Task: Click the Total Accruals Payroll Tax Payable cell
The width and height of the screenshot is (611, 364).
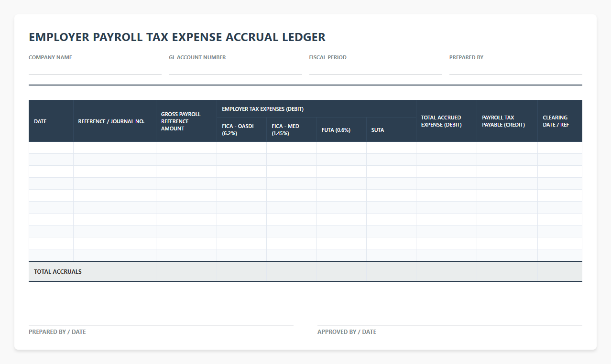Action: click(507, 271)
